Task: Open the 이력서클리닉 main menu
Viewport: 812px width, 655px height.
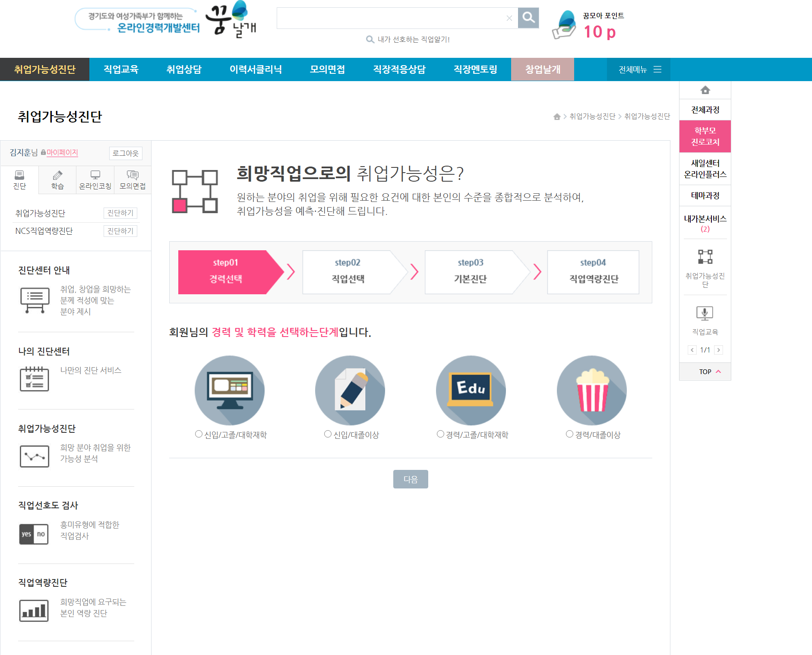Action: (x=256, y=69)
